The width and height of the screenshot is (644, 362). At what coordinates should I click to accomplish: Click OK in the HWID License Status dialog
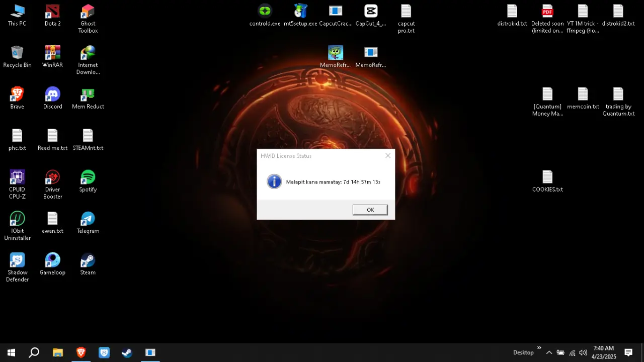370,210
